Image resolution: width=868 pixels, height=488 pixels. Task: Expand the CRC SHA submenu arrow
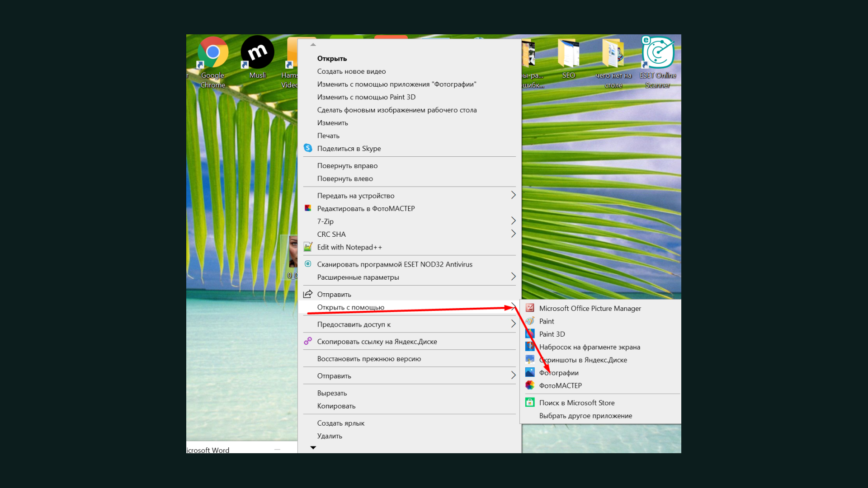(513, 234)
